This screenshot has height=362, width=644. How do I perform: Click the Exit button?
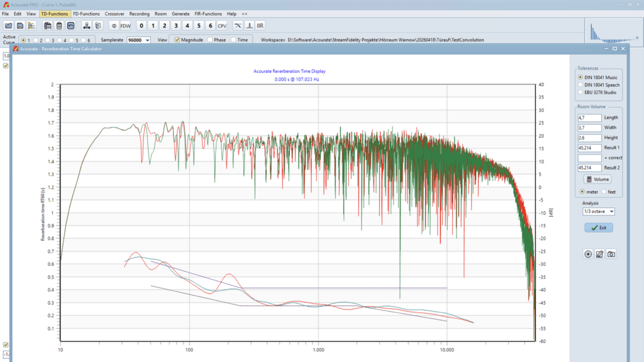598,228
